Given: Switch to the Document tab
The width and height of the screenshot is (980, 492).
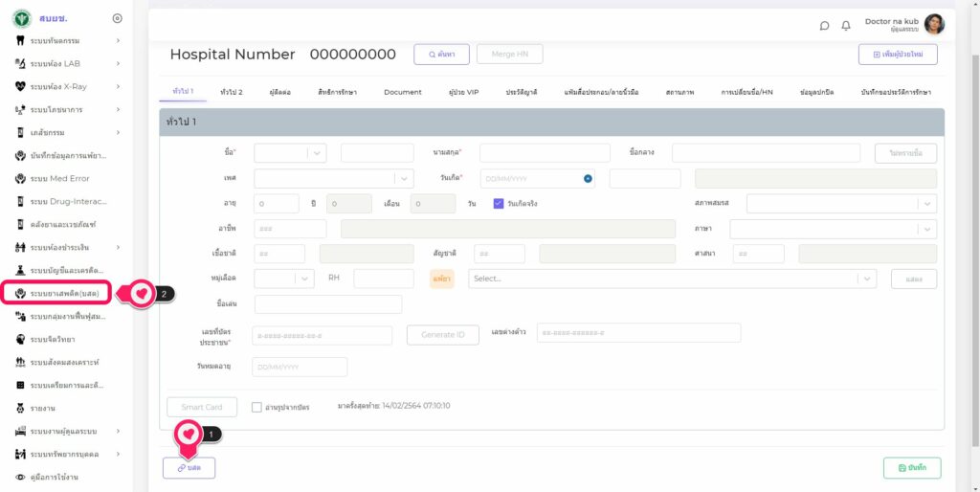Looking at the screenshot, I should pos(403,92).
